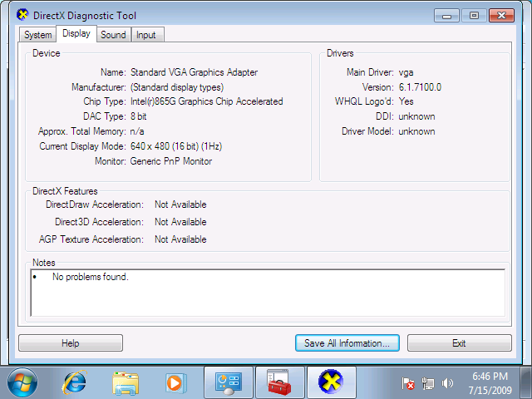532x399 pixels.
Task: Open Windows Media Player from taskbar
Action: click(x=175, y=382)
